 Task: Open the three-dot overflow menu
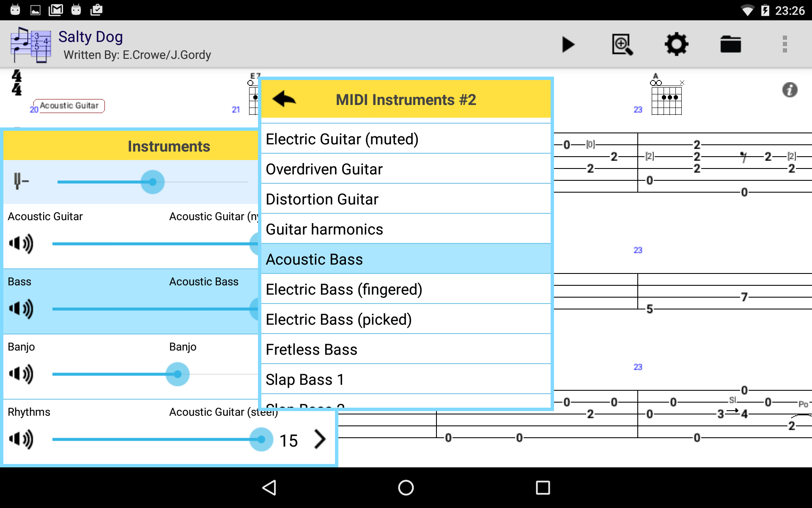(785, 44)
